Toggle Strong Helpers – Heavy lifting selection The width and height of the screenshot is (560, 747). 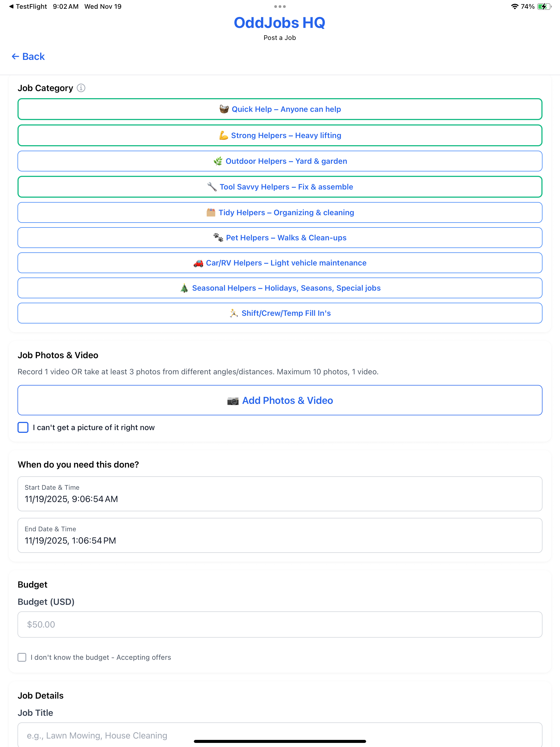(x=280, y=135)
